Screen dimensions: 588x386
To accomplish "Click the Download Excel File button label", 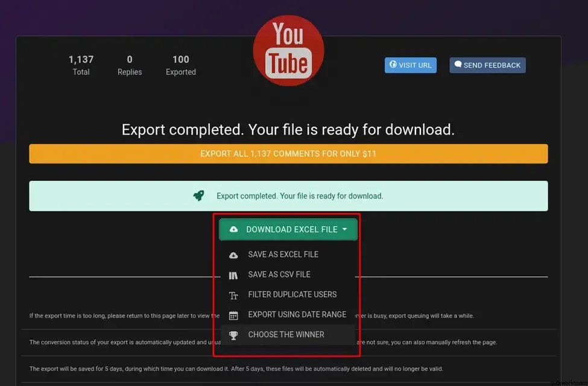I will click(292, 229).
